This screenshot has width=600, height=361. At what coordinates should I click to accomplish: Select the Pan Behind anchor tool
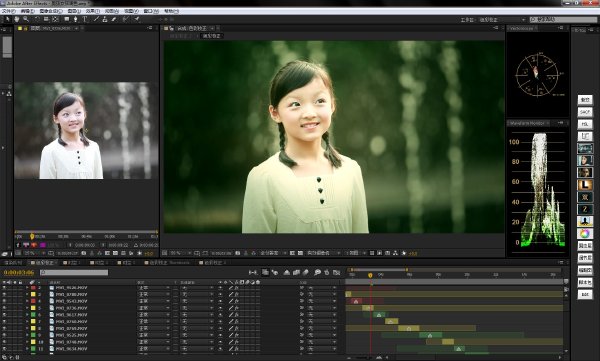tap(55, 19)
